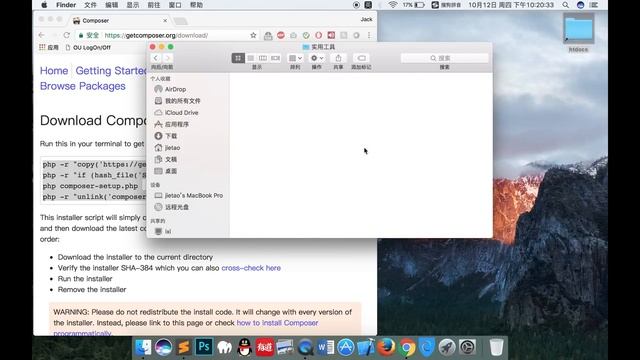
Task: Launch Siri from the Dock
Action: pyautogui.click(x=163, y=347)
